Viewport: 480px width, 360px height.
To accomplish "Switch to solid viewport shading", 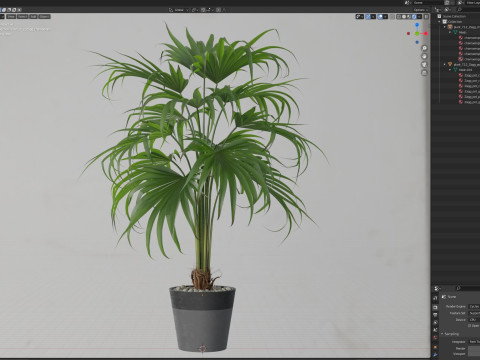I will [x=404, y=16].
